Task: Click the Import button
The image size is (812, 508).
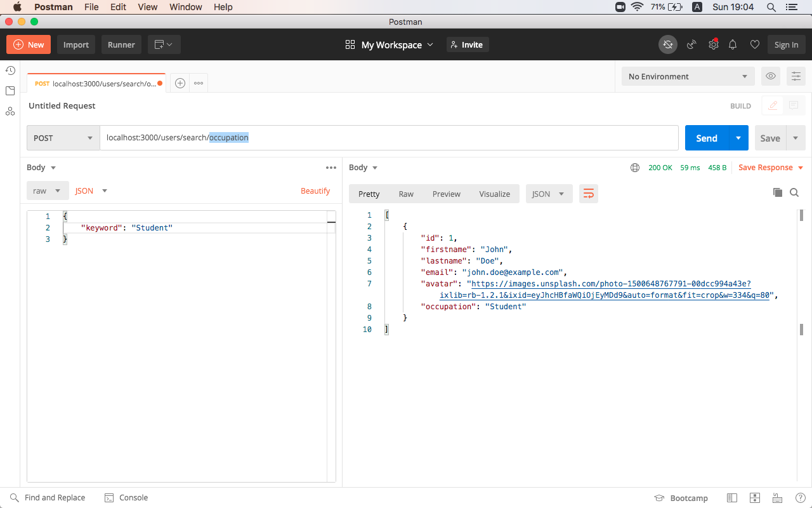Action: coord(76,44)
